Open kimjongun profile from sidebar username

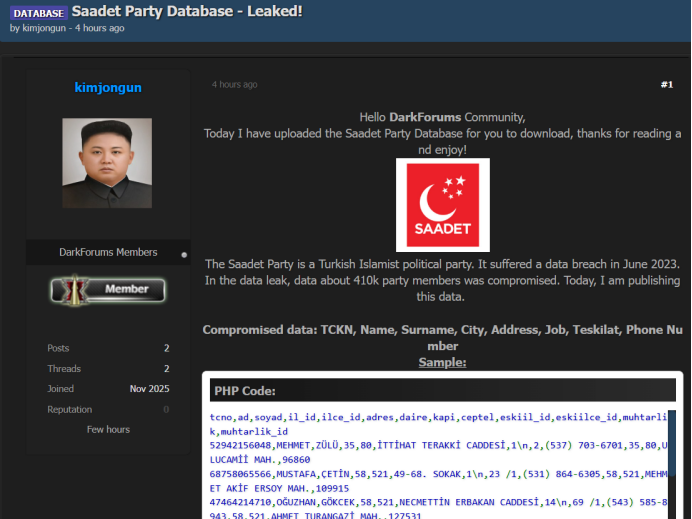(x=108, y=87)
